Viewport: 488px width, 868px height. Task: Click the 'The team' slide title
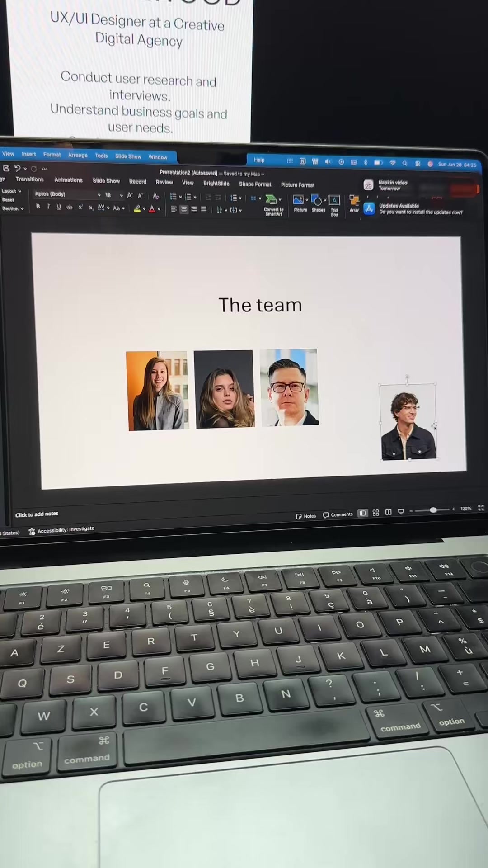tap(260, 305)
